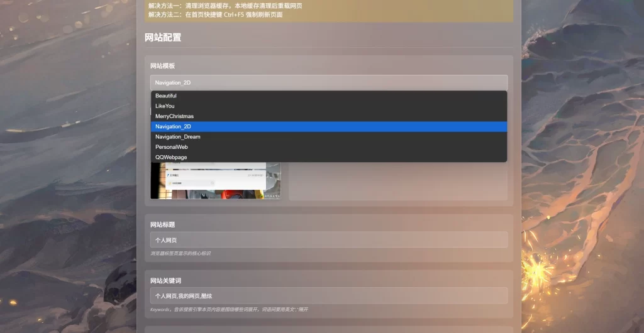The height and width of the screenshot is (333, 644).
Task: Click the template preview thumbnail image
Action: tap(215, 181)
